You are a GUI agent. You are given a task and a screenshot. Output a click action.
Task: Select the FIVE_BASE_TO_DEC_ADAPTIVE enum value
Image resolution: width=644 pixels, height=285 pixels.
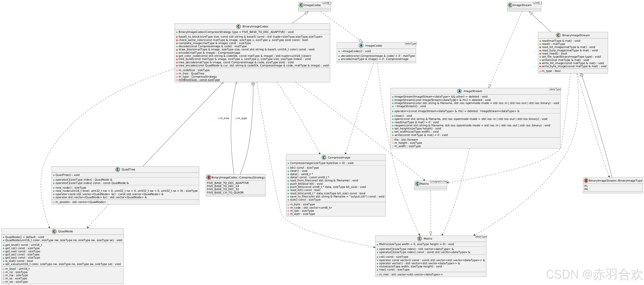(228, 183)
